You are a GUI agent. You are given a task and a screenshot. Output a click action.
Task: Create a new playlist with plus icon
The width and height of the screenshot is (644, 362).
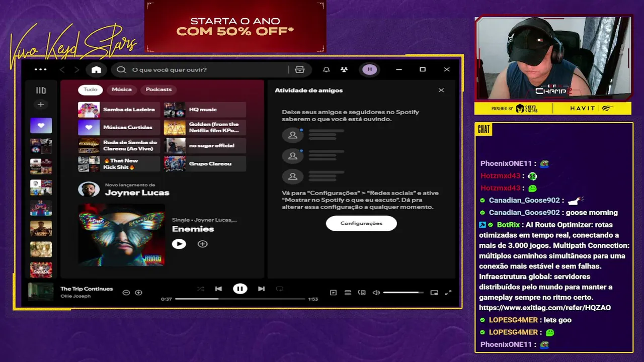point(41,105)
